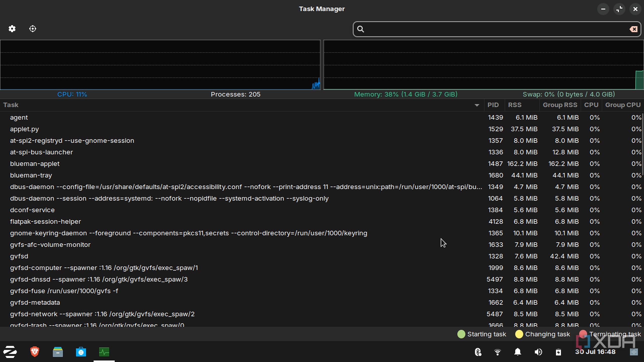644x362 pixels.
Task: Open the Software store taskbar icon
Action: (x=81, y=352)
